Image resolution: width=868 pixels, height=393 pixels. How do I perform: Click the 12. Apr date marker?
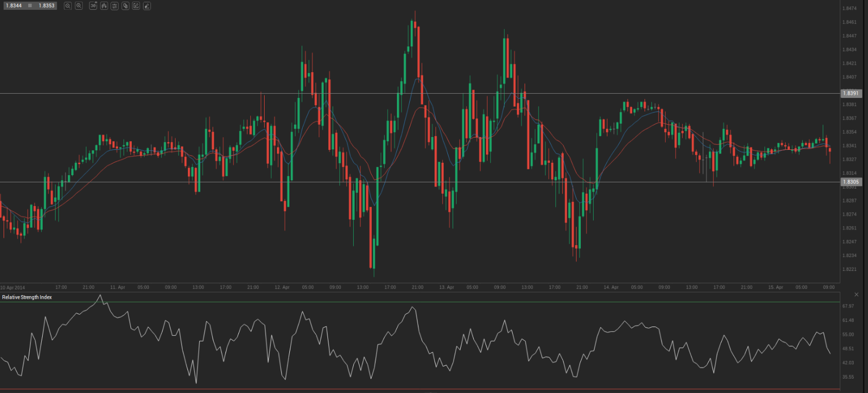282,287
